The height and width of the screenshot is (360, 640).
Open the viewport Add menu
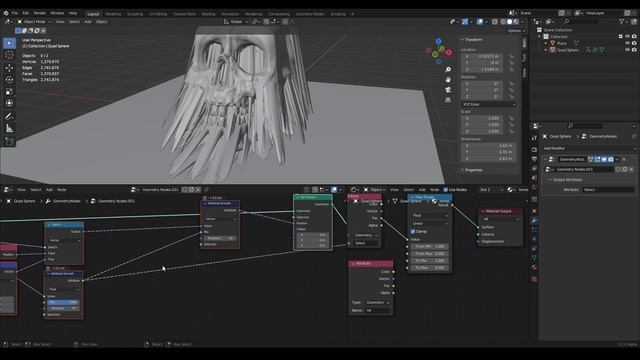point(88,22)
